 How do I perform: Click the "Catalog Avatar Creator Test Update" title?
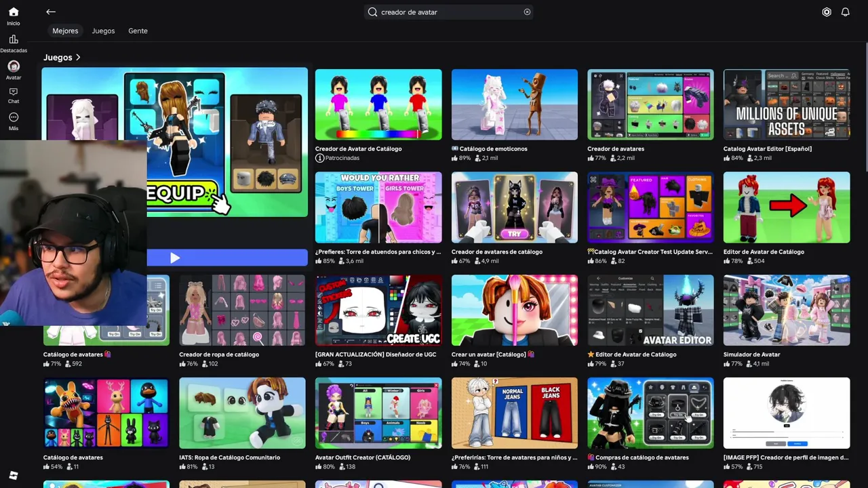650,252
